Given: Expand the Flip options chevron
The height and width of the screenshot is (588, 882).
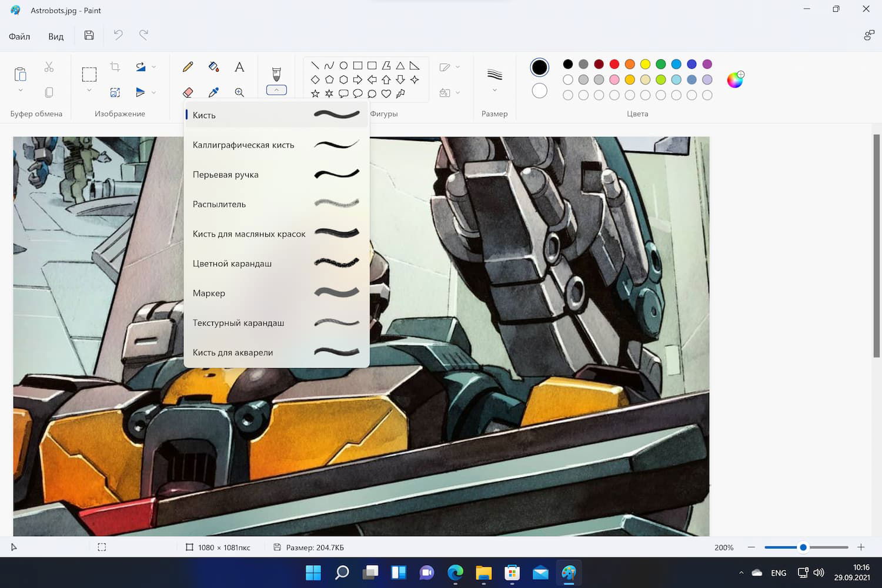Looking at the screenshot, I should (x=154, y=92).
